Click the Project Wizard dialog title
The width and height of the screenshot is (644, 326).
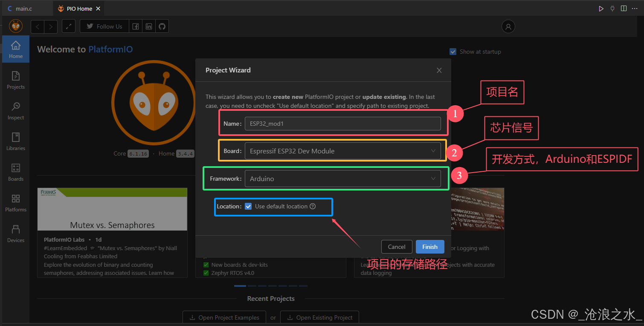(x=228, y=70)
